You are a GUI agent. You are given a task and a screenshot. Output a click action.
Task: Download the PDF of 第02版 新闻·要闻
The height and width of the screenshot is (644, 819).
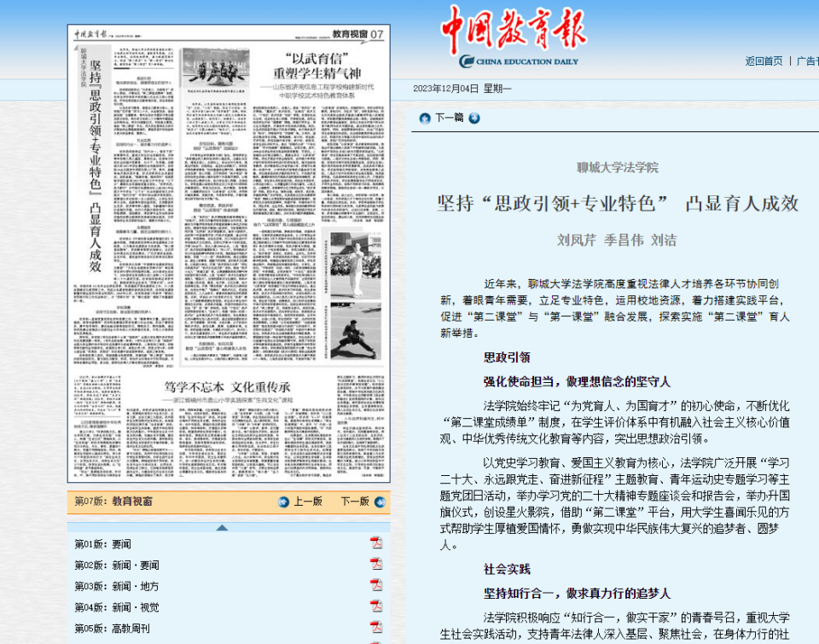tap(376, 564)
